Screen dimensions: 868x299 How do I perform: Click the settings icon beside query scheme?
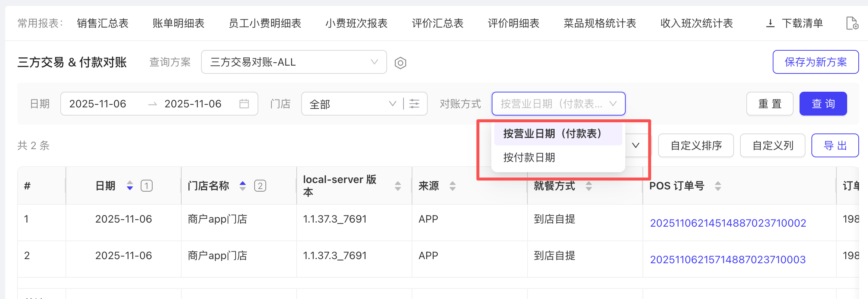(x=400, y=63)
